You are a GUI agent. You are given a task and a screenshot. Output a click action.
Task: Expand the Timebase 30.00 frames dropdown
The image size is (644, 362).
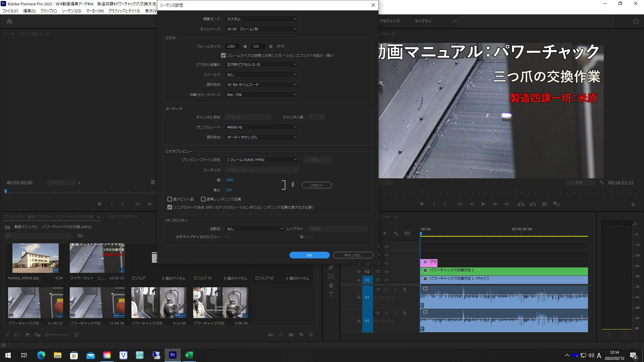pyautogui.click(x=262, y=29)
